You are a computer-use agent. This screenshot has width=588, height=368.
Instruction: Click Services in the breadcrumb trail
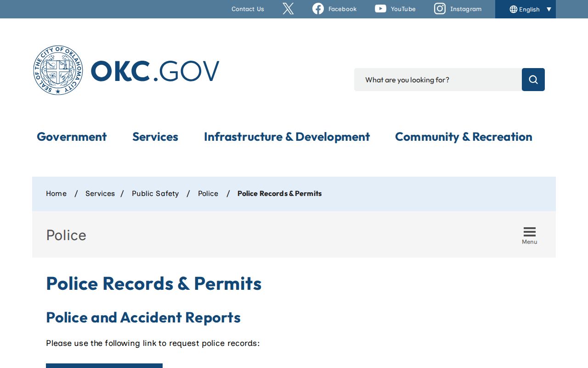tap(100, 194)
